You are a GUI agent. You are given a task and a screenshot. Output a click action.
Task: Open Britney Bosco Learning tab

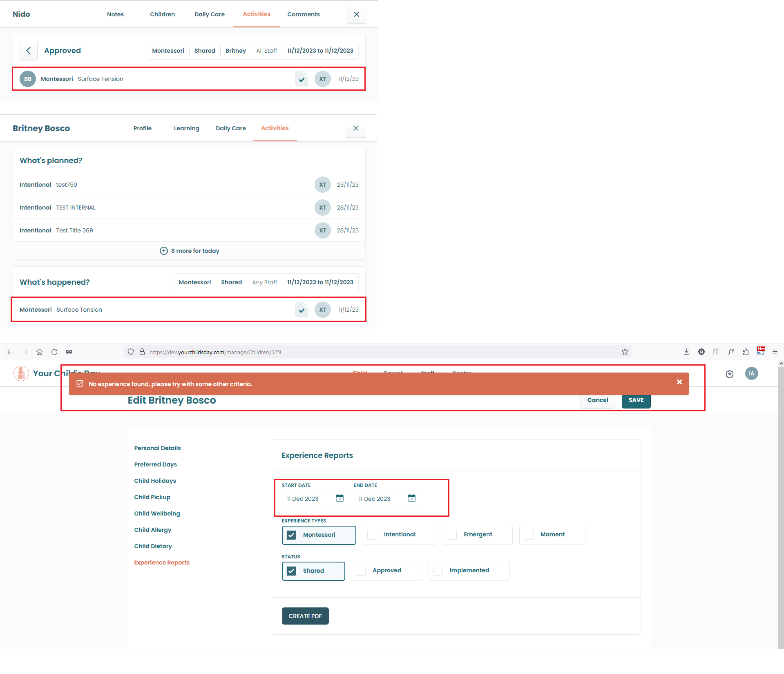click(x=186, y=128)
